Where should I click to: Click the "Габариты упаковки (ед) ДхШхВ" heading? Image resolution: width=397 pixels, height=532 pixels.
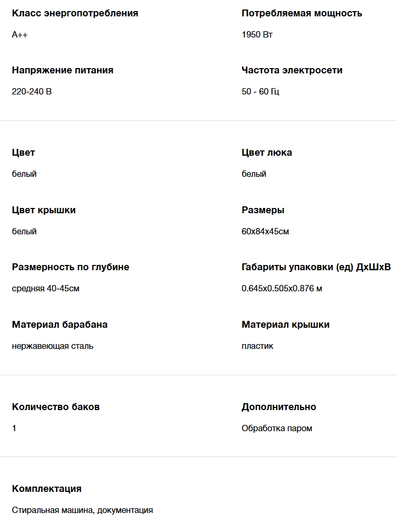coord(316,267)
